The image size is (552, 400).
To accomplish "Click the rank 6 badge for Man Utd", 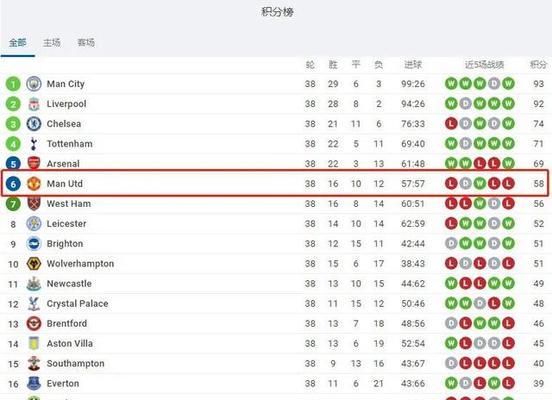I will tap(13, 183).
